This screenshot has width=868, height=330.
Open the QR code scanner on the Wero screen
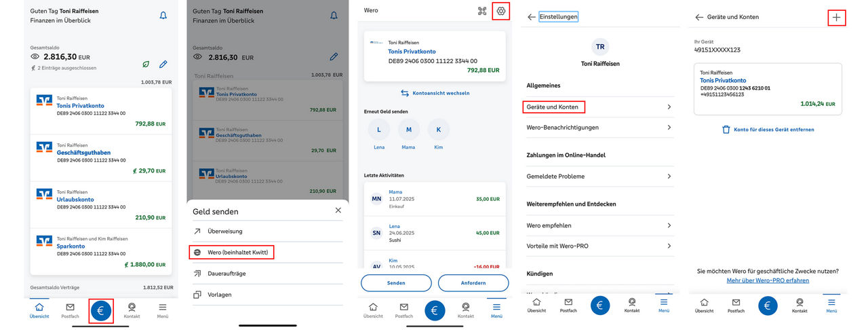482,11
